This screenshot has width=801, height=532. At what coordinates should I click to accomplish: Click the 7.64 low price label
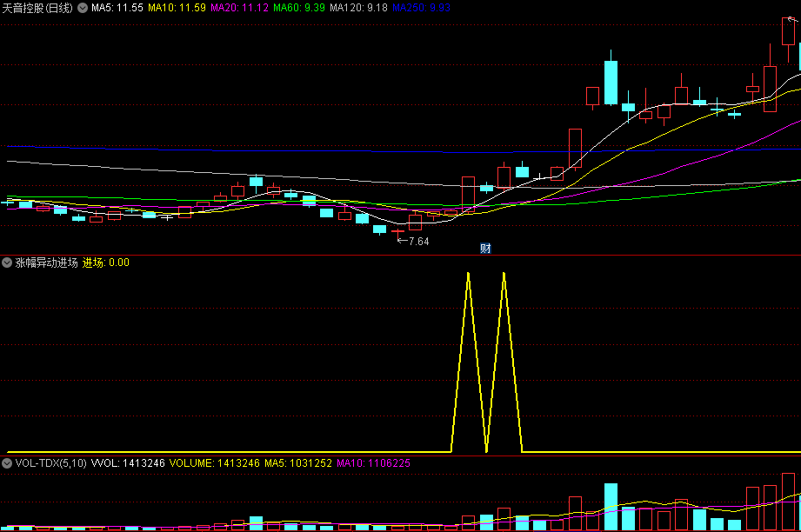(419, 241)
